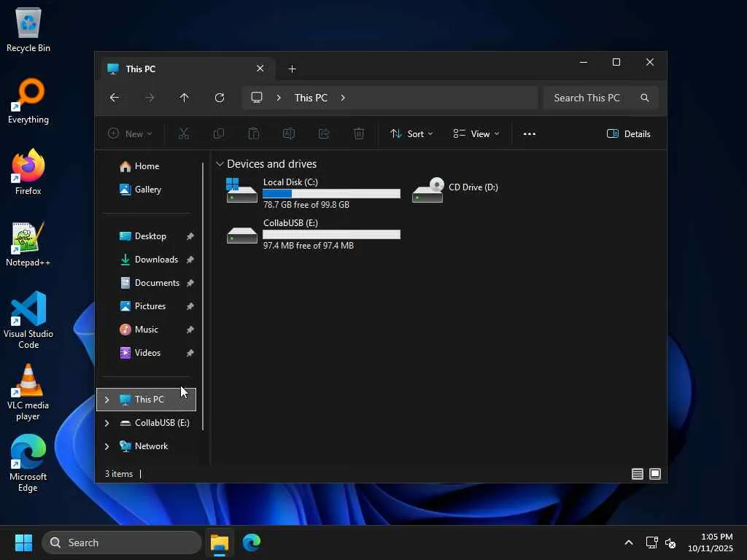Click the Paste clipboard icon
This screenshot has width=747, height=560.
[254, 134]
